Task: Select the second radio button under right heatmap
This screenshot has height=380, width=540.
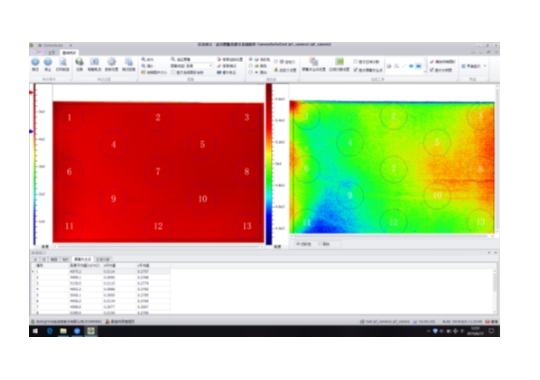Action: pos(320,244)
